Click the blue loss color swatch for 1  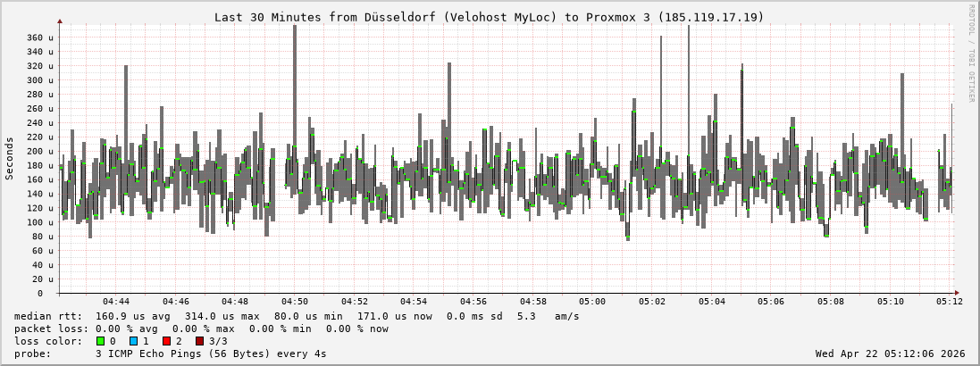[x=133, y=341]
